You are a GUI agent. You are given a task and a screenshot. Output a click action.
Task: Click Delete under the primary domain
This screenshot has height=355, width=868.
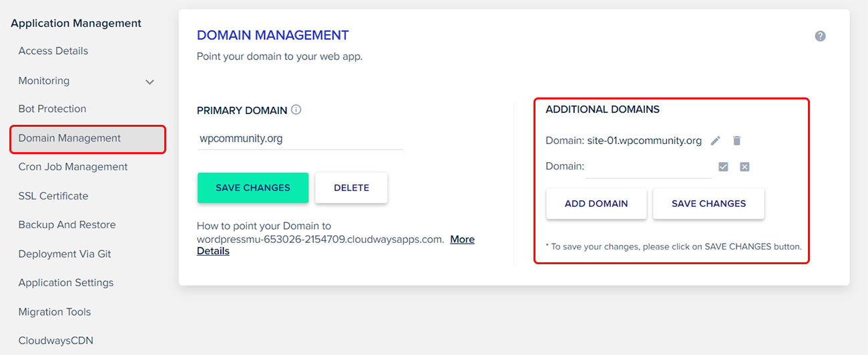point(351,188)
